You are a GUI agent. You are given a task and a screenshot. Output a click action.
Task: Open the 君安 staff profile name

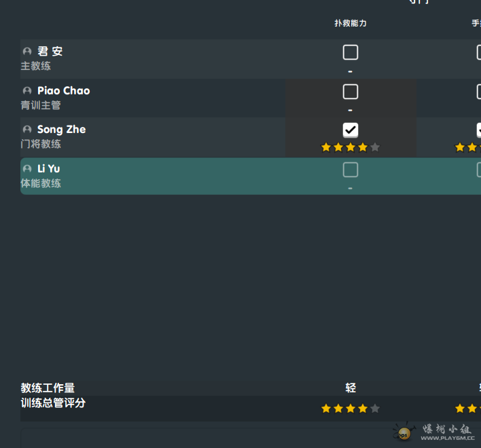(x=50, y=52)
